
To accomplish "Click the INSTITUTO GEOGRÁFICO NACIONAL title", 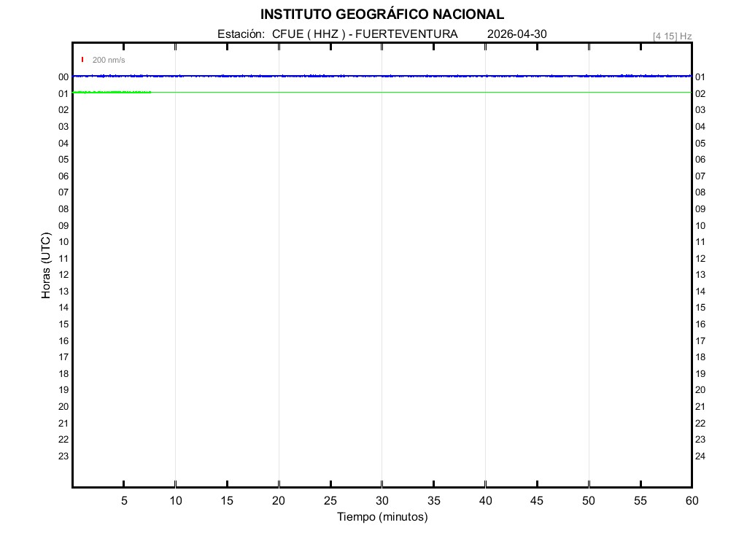I will tap(382, 15).
